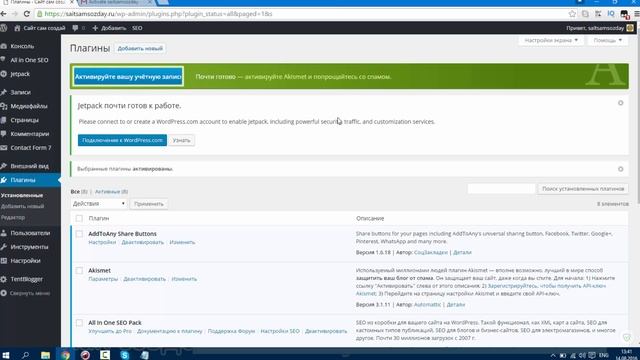
Task: Check All In One SEO Pack checkbox
Action: click(x=79, y=323)
